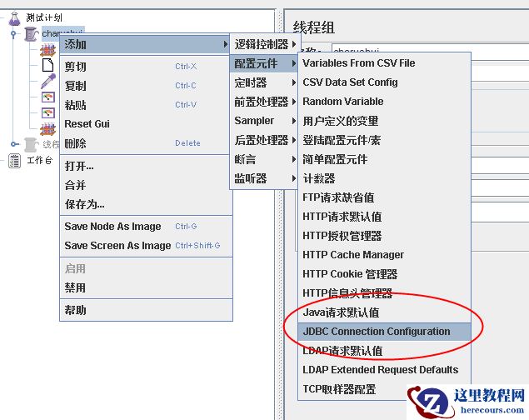Select Java请求默认值 item
Viewport: 529px width, 420px height.
coord(384,312)
